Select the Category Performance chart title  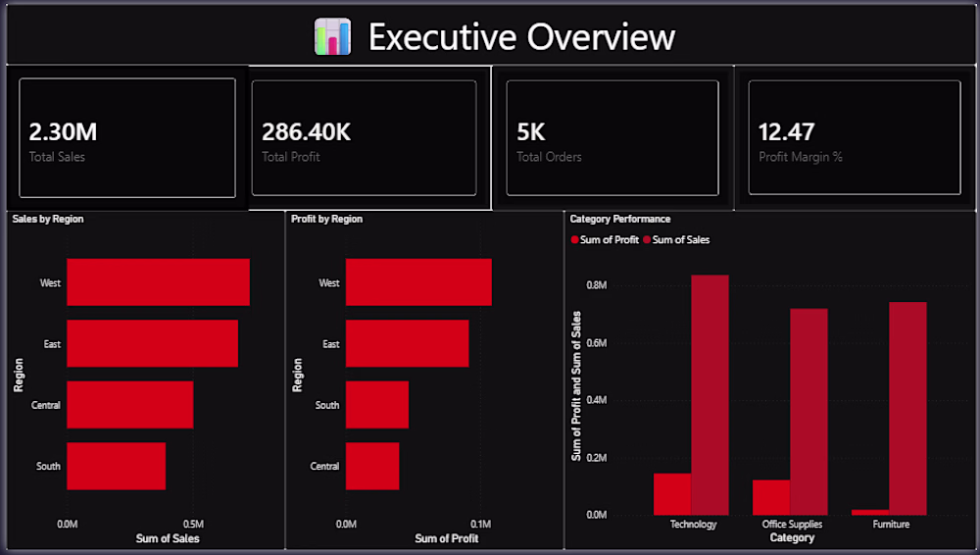point(620,219)
